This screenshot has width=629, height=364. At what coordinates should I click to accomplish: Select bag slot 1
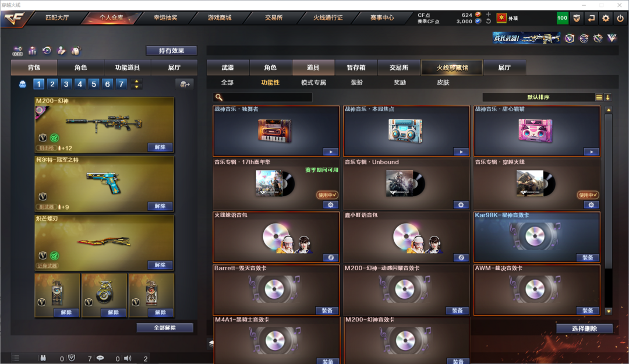point(38,84)
